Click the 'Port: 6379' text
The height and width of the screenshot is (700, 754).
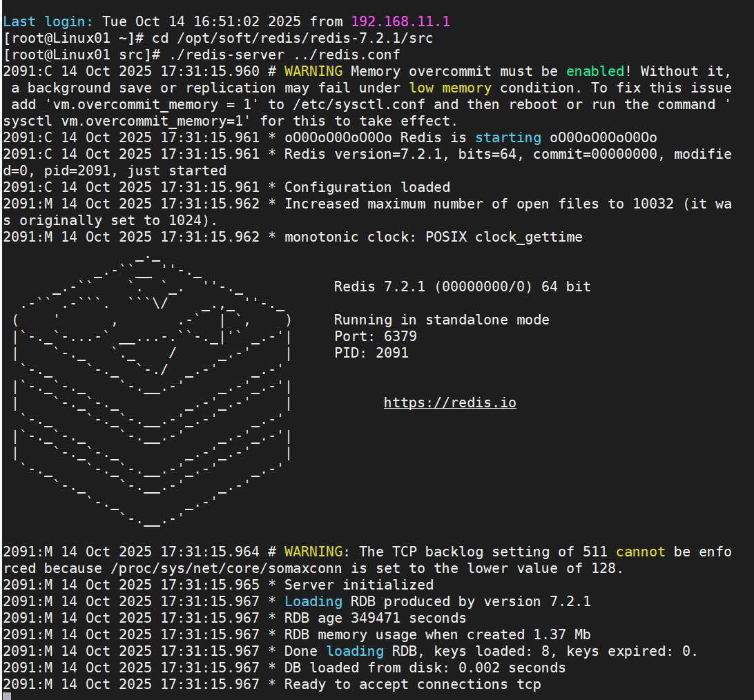click(x=376, y=337)
